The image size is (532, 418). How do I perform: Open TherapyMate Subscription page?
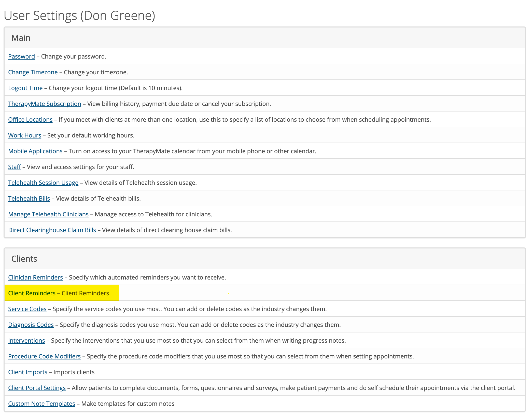pyautogui.click(x=45, y=104)
